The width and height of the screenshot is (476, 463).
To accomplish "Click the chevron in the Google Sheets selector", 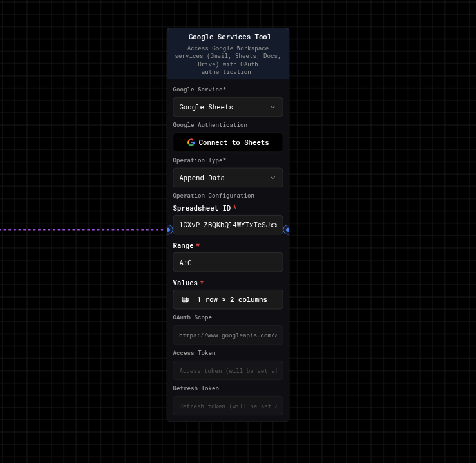I will point(272,107).
